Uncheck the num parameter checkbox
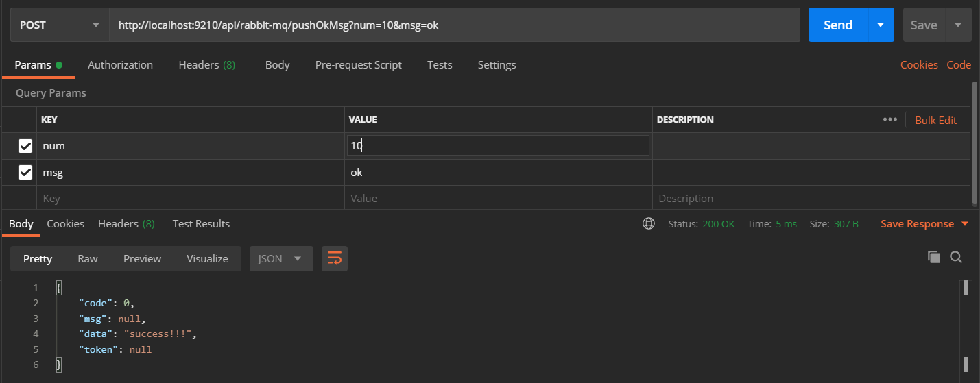Viewport: 980px width, 383px height. [x=25, y=146]
